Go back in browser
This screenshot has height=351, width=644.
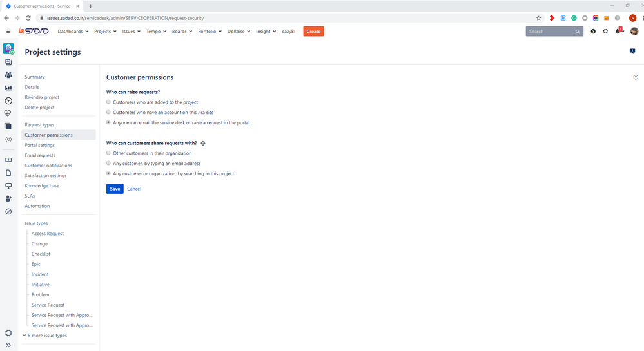pyautogui.click(x=6, y=18)
